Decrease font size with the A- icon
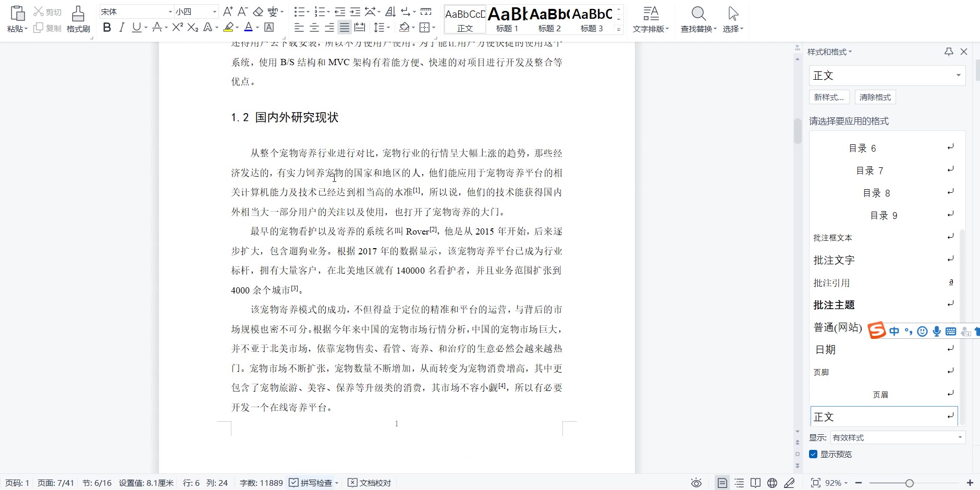980x490 pixels. pos(242,11)
